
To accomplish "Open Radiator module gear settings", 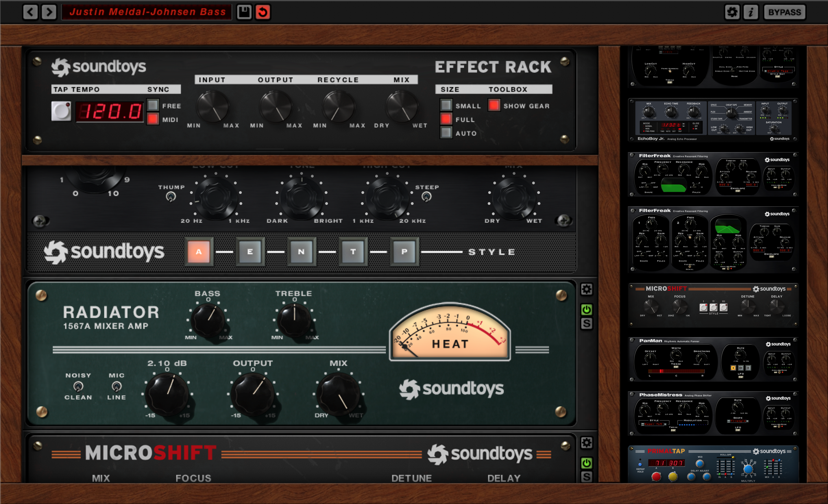I will tap(586, 290).
